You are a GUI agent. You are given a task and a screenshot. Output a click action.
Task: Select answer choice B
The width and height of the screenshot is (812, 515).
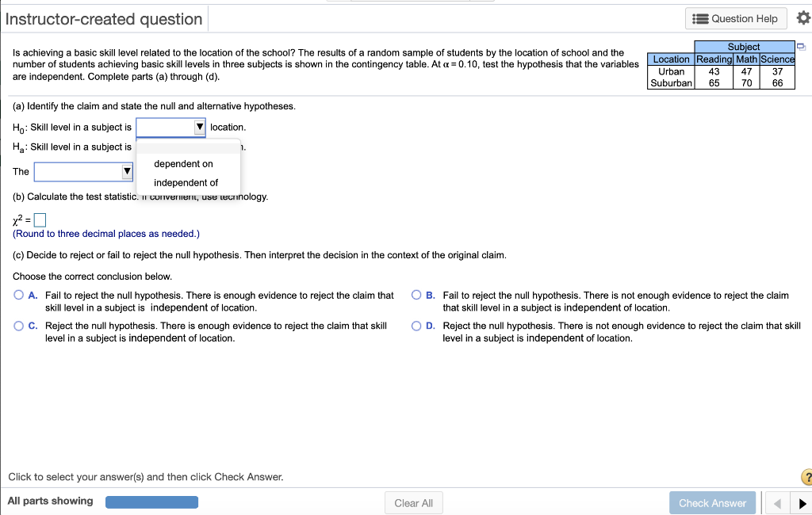[x=416, y=295]
